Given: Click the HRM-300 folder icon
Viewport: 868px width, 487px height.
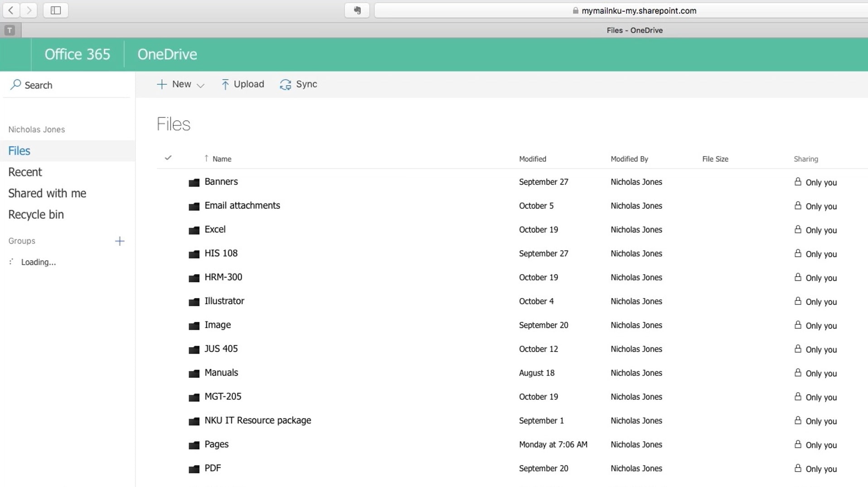Looking at the screenshot, I should pyautogui.click(x=194, y=278).
